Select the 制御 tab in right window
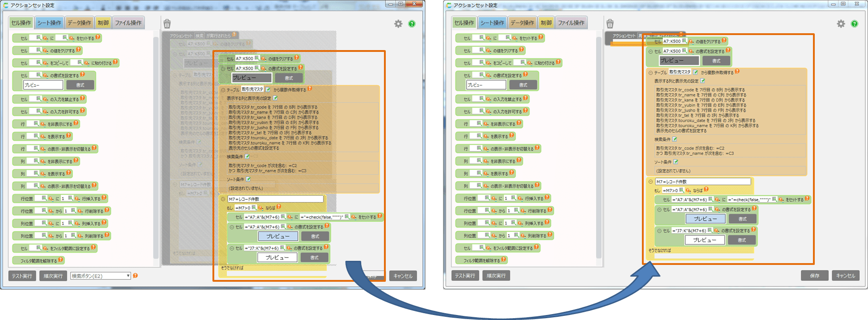Image resolution: width=868 pixels, height=320 pixels. [x=546, y=23]
